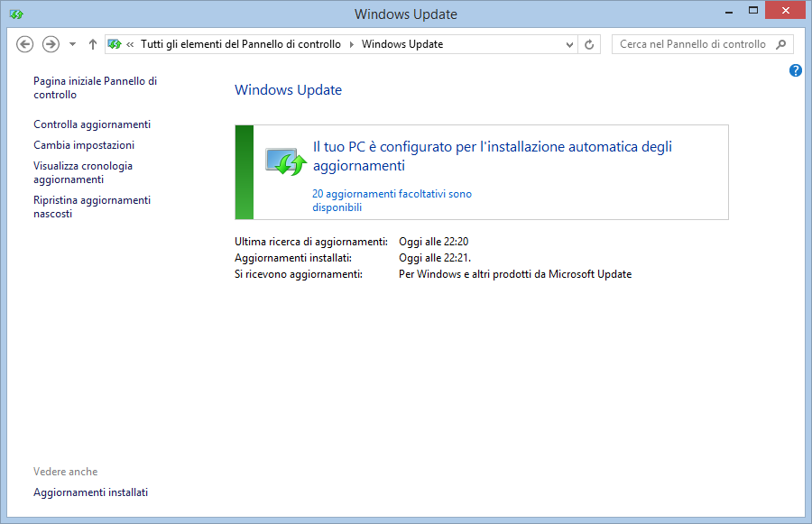
Task: Open 'Pagina iniziale Pannello di controllo' link
Action: coord(96,88)
